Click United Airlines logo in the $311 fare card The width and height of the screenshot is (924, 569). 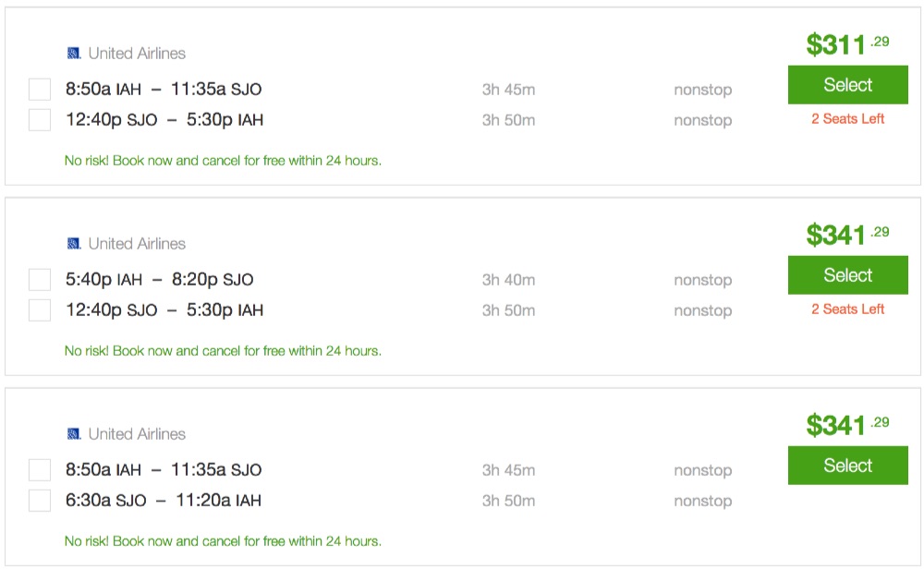click(x=74, y=54)
